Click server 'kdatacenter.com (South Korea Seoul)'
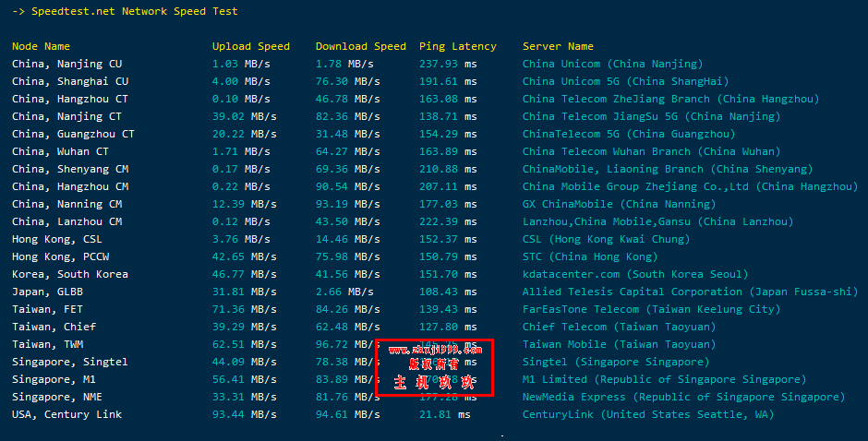The height and width of the screenshot is (441, 868). tap(635, 274)
